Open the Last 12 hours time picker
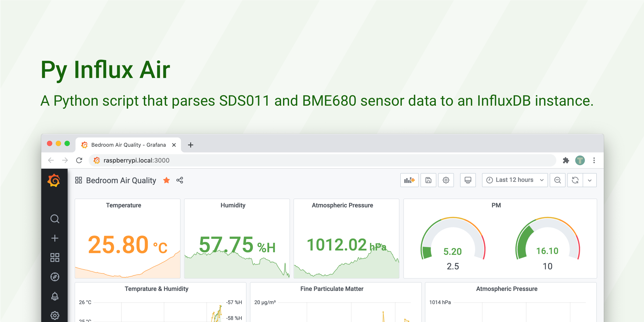Image resolution: width=644 pixels, height=322 pixels. pyautogui.click(x=514, y=180)
